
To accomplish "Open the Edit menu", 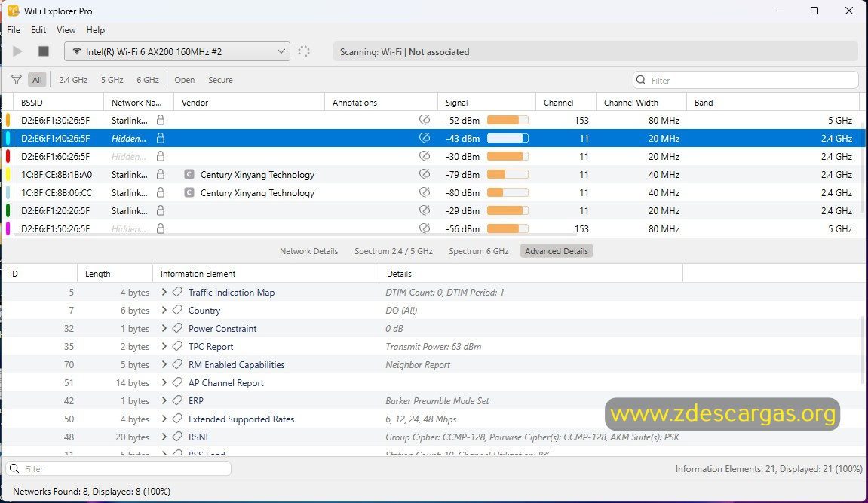I will (38, 30).
